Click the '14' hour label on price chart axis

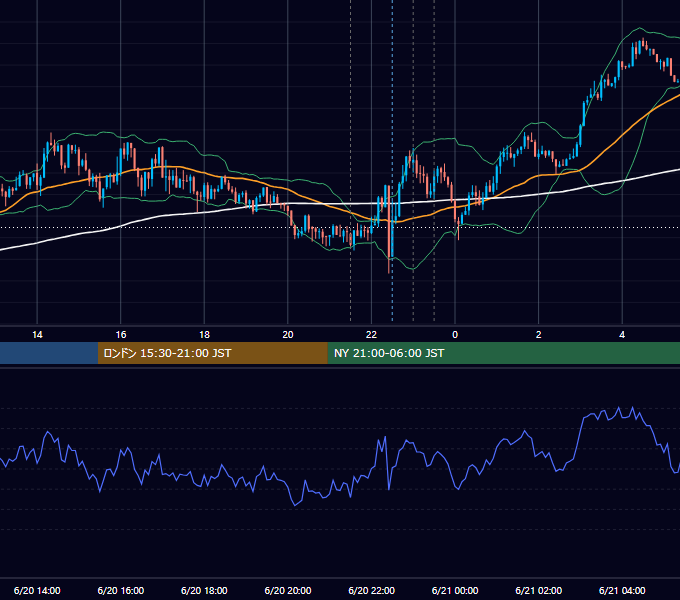click(37, 335)
